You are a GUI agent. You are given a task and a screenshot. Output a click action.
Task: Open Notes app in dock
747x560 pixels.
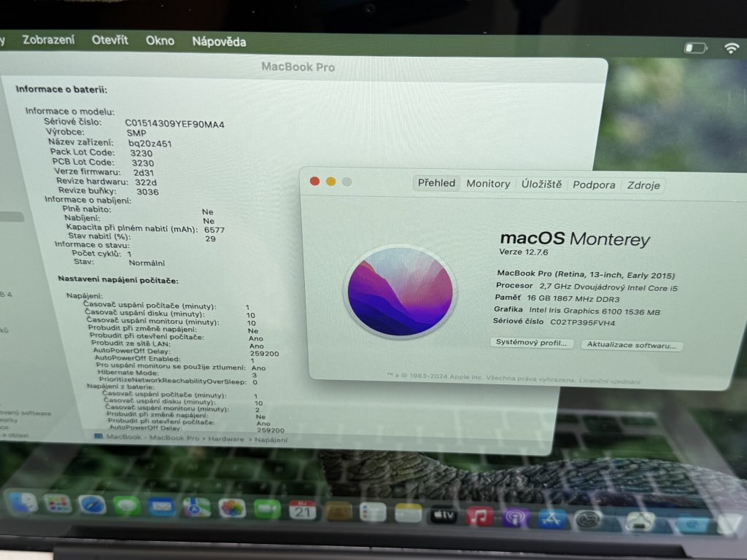(409, 514)
